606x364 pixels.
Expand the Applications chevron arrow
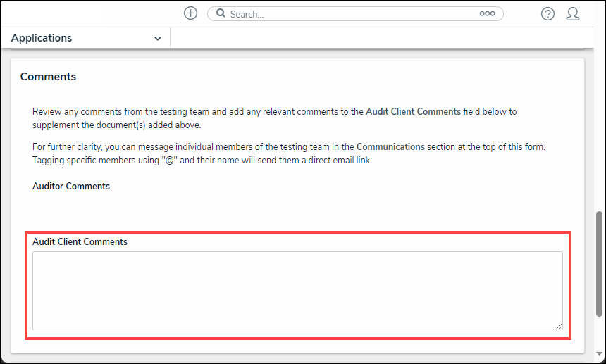pyautogui.click(x=157, y=39)
